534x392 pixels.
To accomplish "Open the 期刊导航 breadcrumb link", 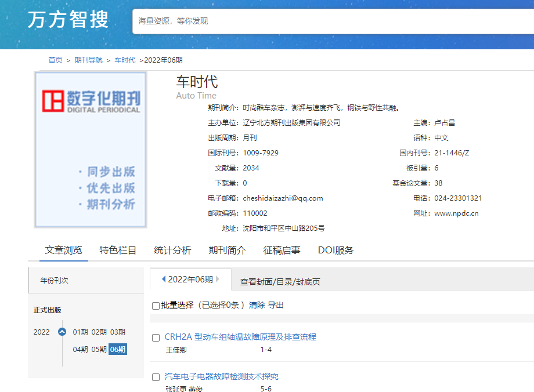I will click(89, 60).
